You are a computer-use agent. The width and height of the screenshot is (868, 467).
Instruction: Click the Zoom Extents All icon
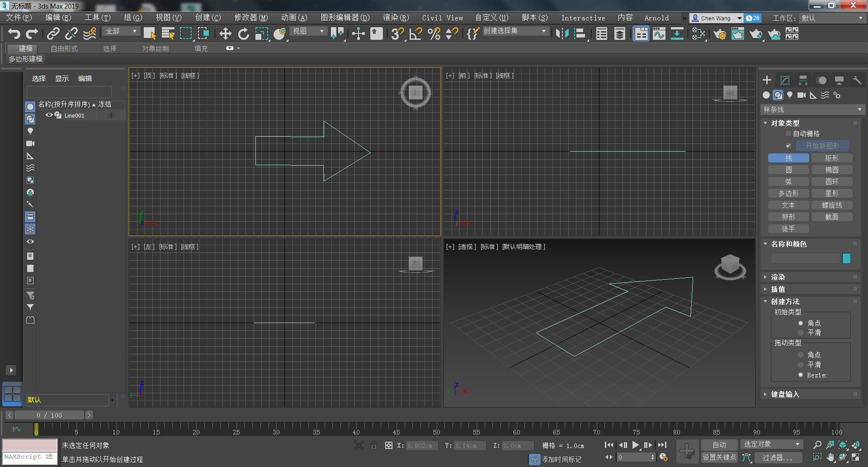pos(856,445)
